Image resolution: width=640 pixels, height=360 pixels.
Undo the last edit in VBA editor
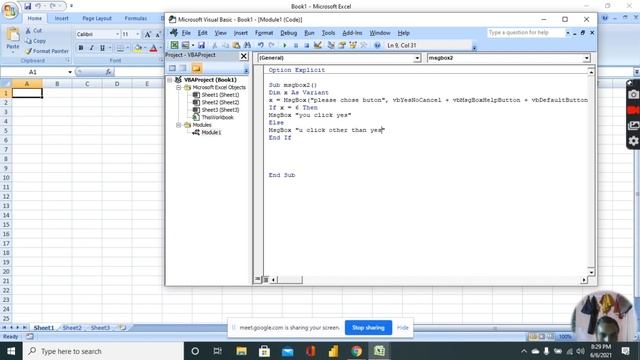point(261,45)
